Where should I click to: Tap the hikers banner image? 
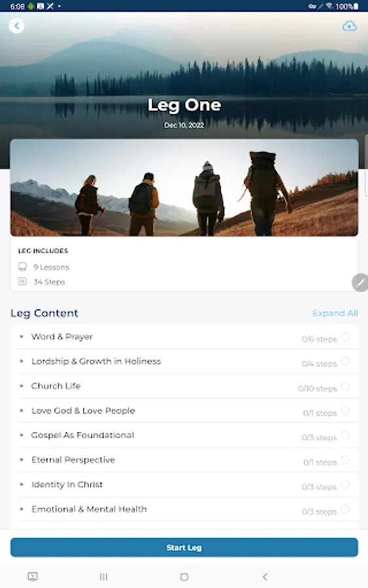point(184,188)
